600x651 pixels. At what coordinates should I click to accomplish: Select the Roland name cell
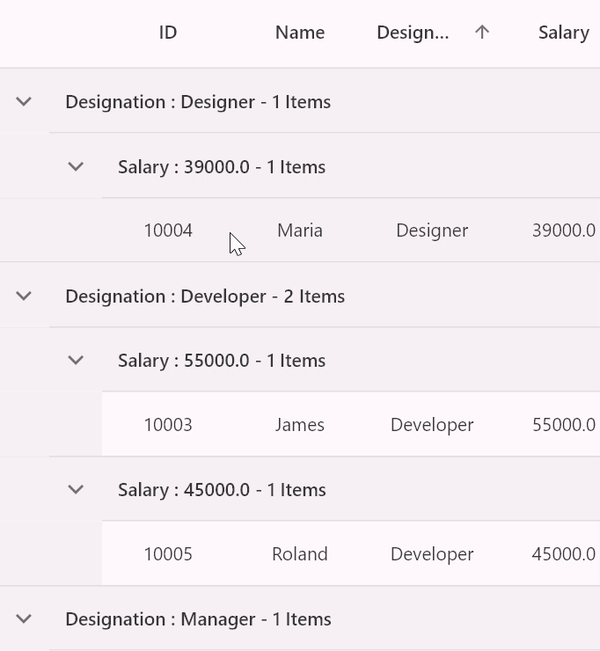coord(300,553)
